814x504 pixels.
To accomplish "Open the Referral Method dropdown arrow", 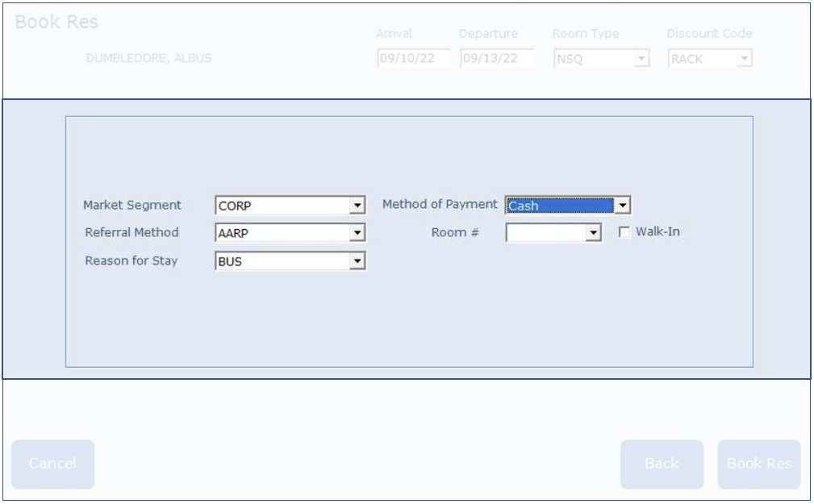I will coord(357,233).
